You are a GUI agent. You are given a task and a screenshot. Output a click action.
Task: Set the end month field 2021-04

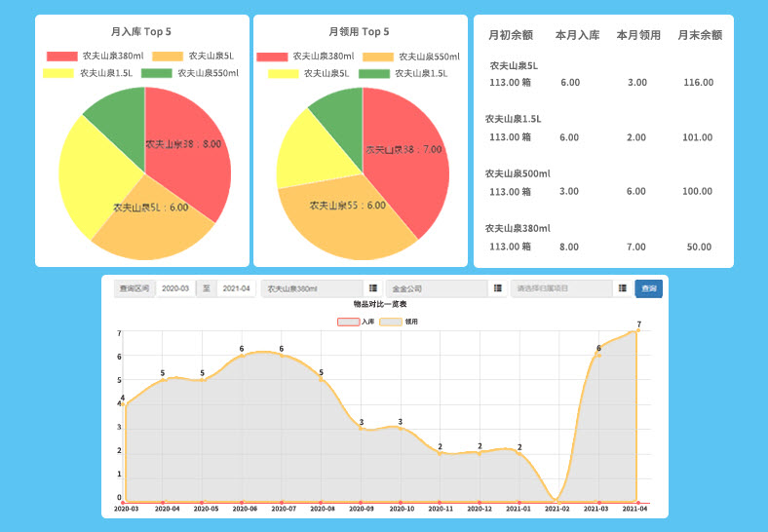(234, 288)
